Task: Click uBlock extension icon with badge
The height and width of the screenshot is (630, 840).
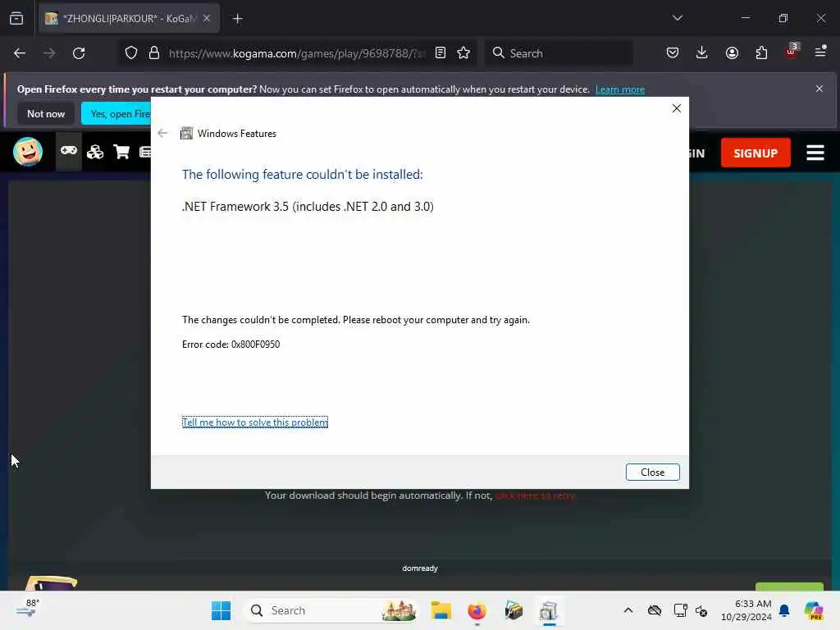Action: tap(792, 52)
